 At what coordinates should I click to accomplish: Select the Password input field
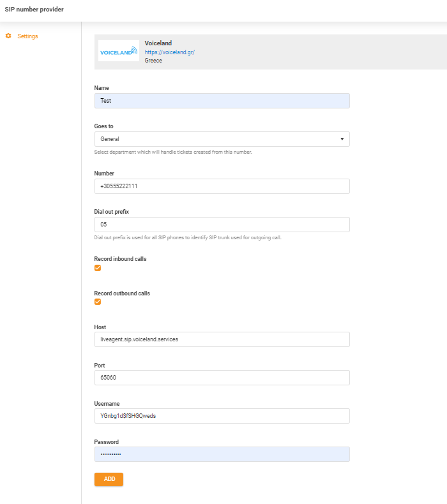222,454
